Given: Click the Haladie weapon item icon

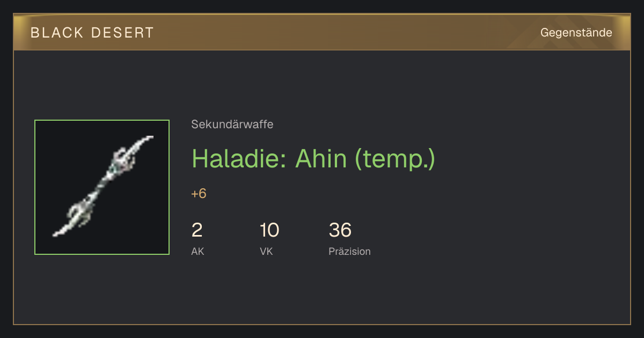Looking at the screenshot, I should [102, 187].
